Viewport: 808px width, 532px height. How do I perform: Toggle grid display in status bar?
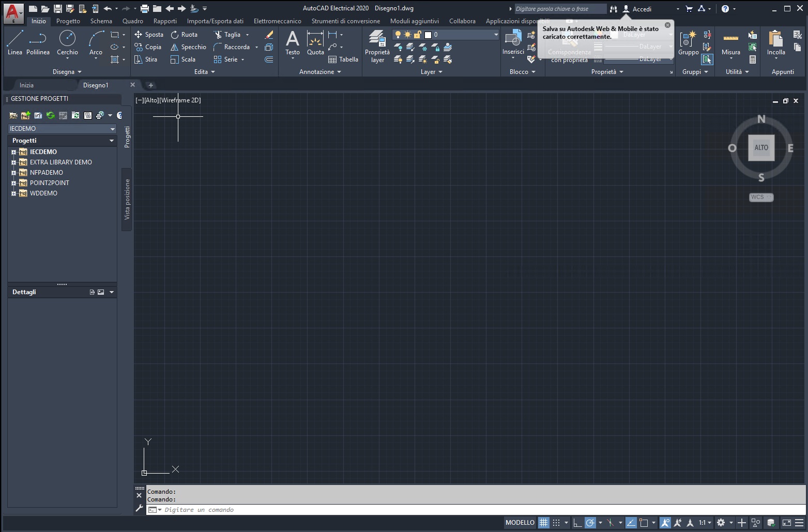[543, 523]
